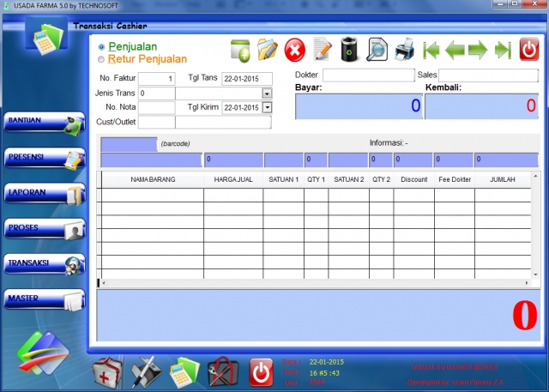This screenshot has width=549, height=392.
Task: Click the BANTUAN sidebar button
Action: tap(45, 123)
